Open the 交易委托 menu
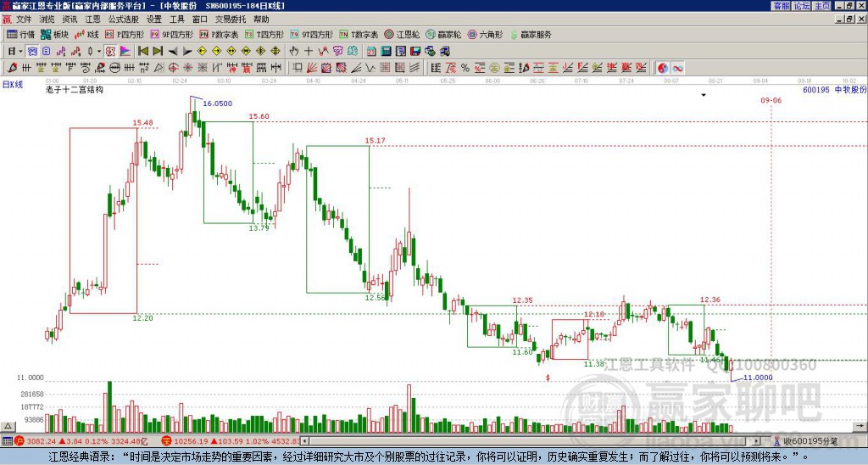The width and height of the screenshot is (868, 465). click(231, 20)
